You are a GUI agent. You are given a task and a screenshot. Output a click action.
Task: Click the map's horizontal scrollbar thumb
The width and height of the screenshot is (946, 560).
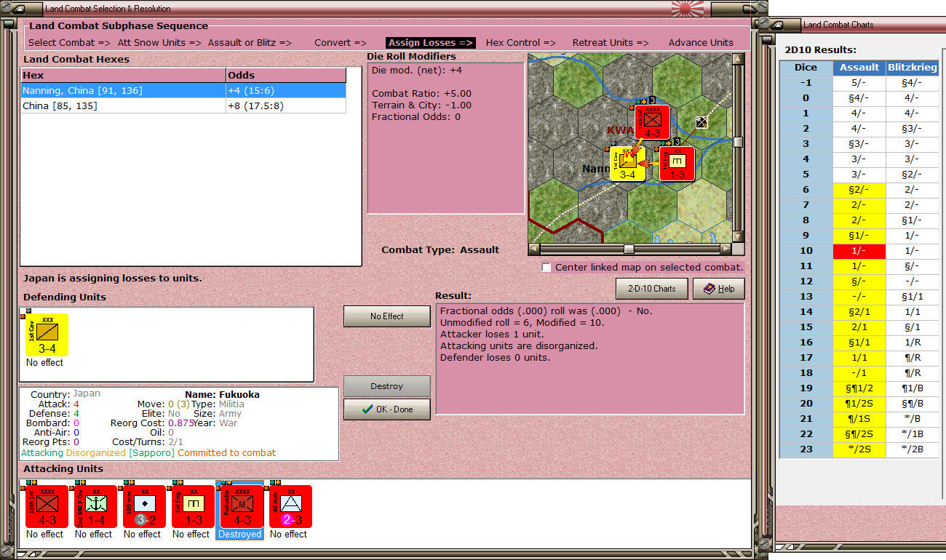[629, 249]
